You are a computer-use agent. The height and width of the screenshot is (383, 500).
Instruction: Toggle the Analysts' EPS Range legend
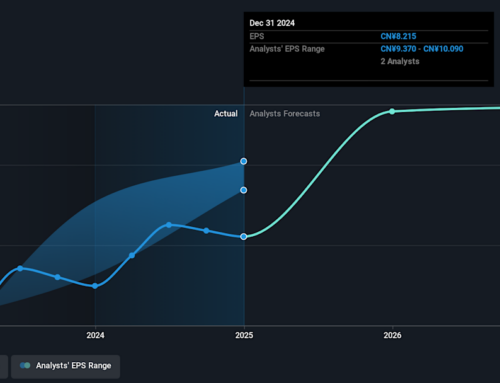coord(65,366)
